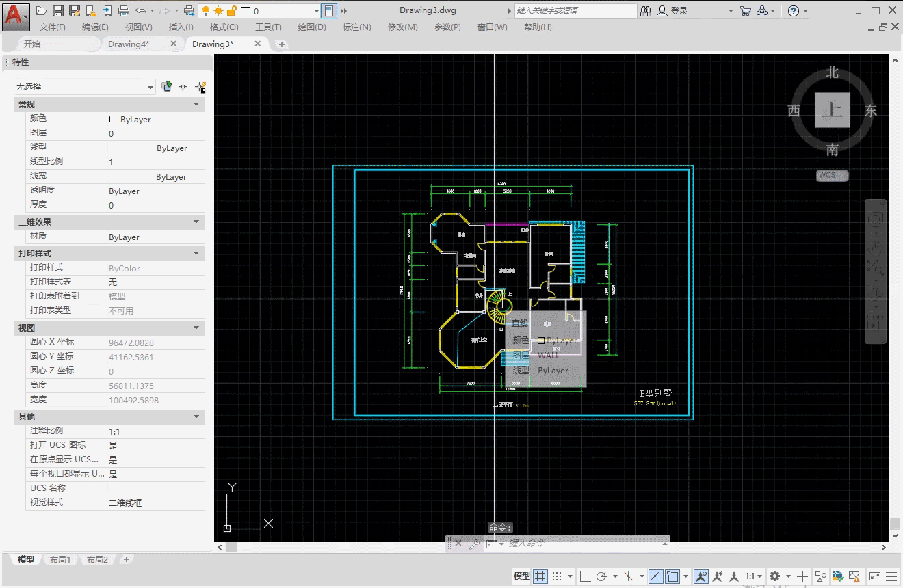Open the 格式(O) menu
903x588 pixels.
pyautogui.click(x=224, y=27)
